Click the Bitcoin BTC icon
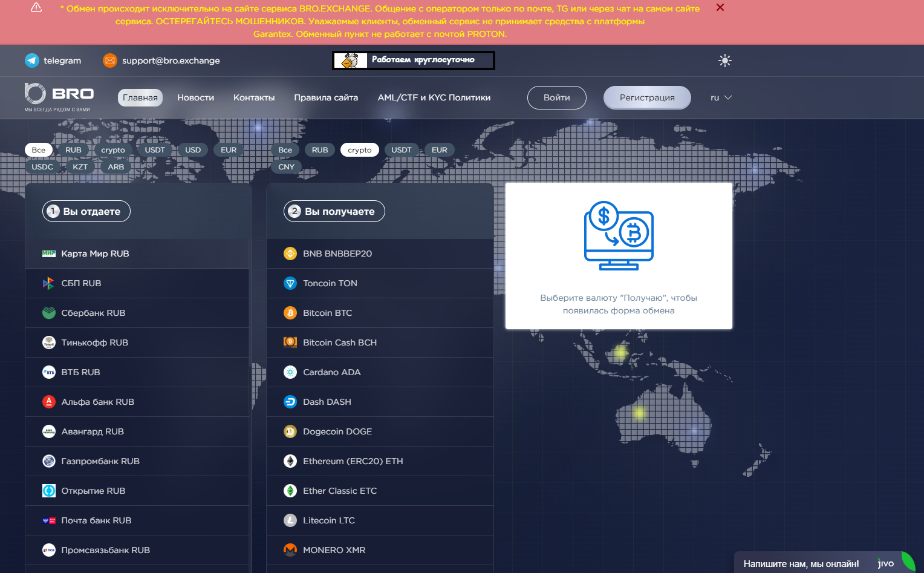924x573 pixels. [290, 313]
